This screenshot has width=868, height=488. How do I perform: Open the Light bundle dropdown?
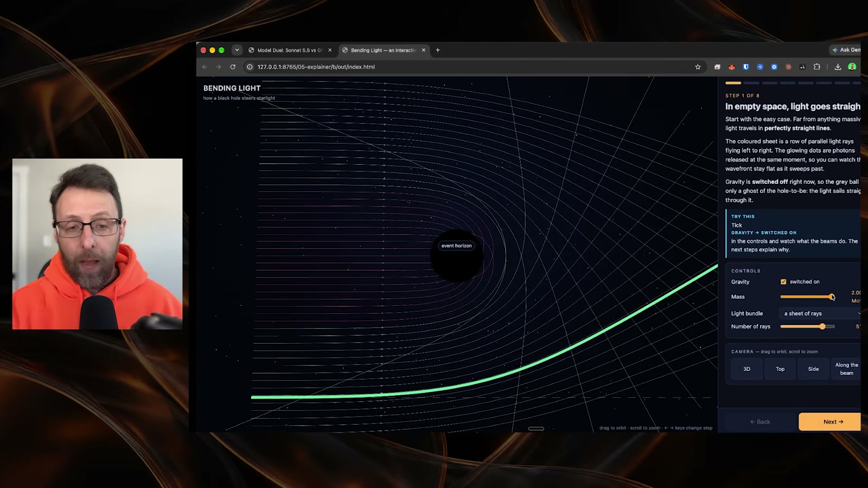tap(820, 313)
